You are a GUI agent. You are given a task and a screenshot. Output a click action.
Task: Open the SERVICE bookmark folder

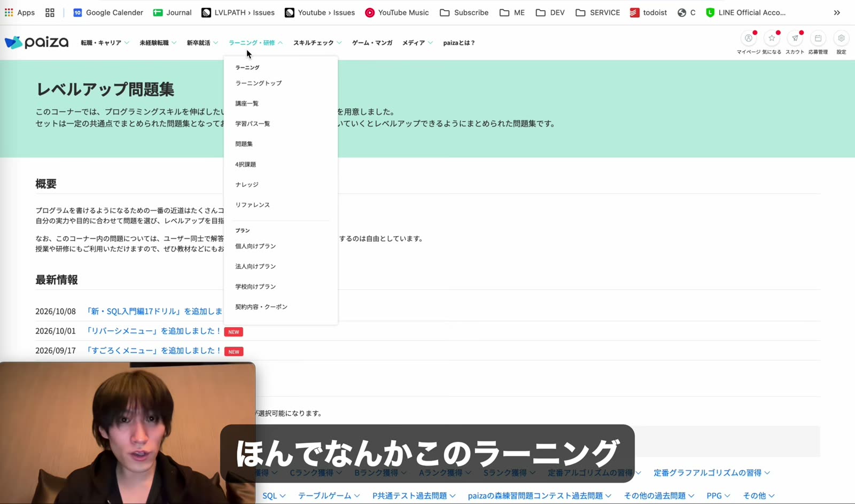tap(597, 12)
